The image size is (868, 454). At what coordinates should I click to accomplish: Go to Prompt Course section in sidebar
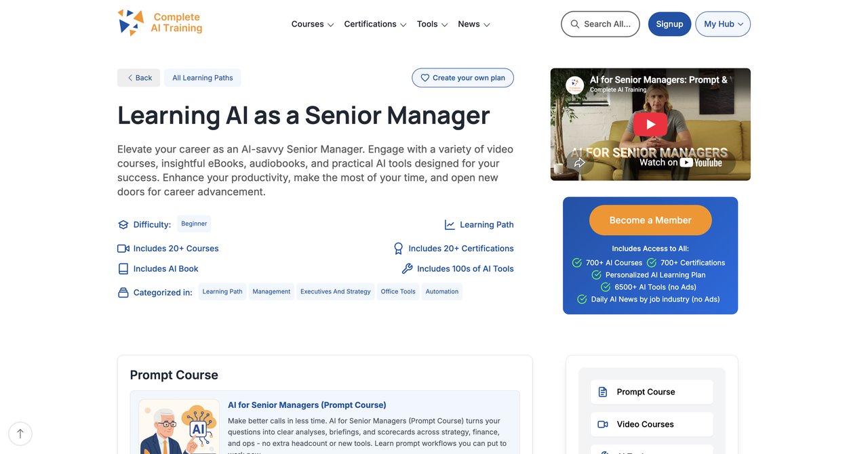click(x=652, y=392)
